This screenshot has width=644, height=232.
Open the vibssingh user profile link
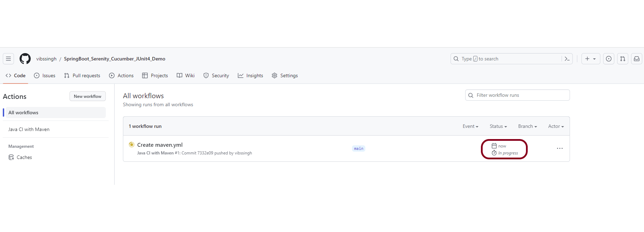click(x=46, y=59)
